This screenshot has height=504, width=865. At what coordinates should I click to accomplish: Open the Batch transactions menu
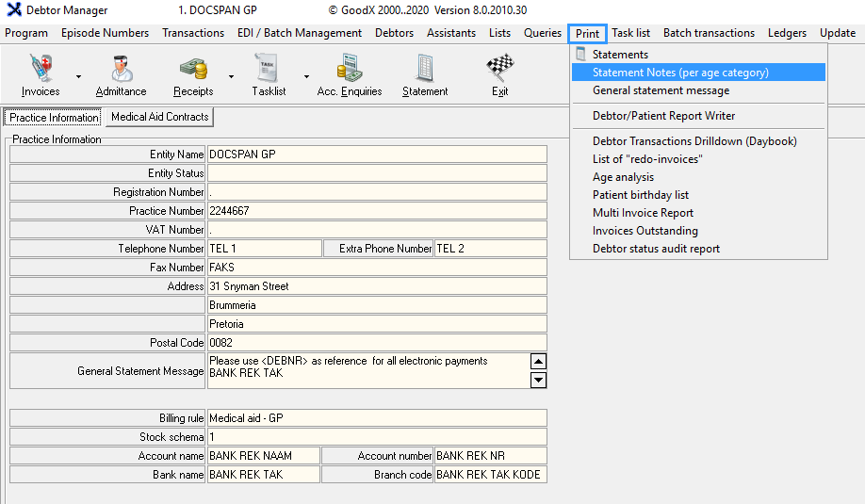[709, 33]
